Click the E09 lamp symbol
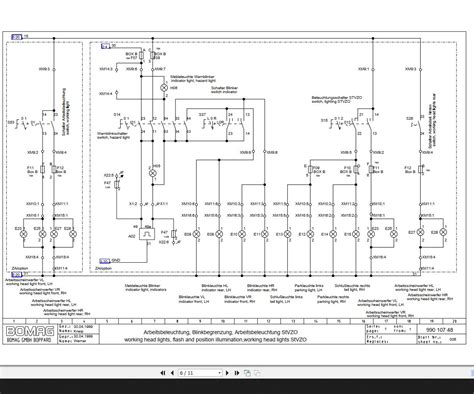This screenshot has width=474, height=394. [219, 234]
